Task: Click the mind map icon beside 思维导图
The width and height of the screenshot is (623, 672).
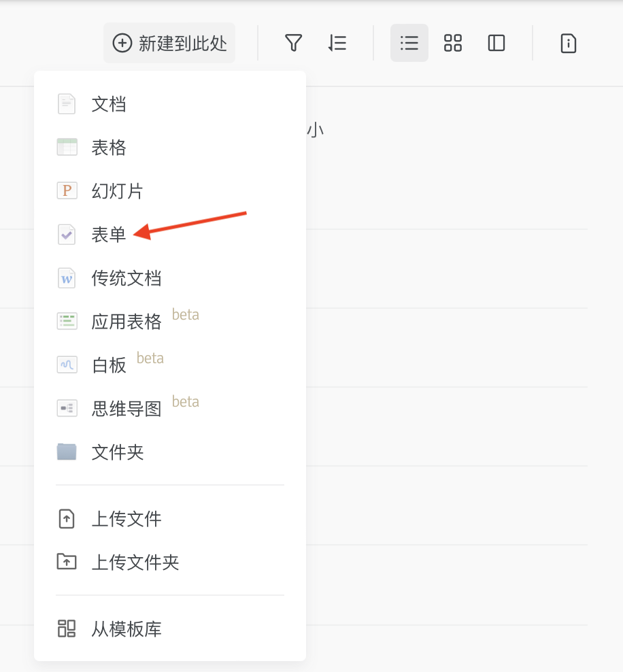Action: tap(67, 408)
